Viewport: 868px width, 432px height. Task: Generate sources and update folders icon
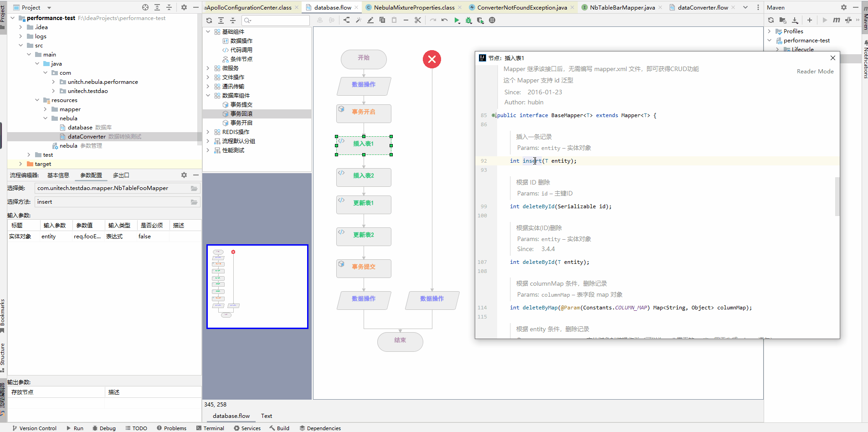783,20
